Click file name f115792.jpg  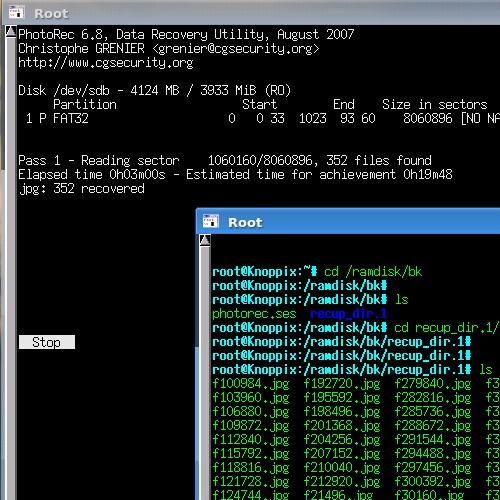251,454
